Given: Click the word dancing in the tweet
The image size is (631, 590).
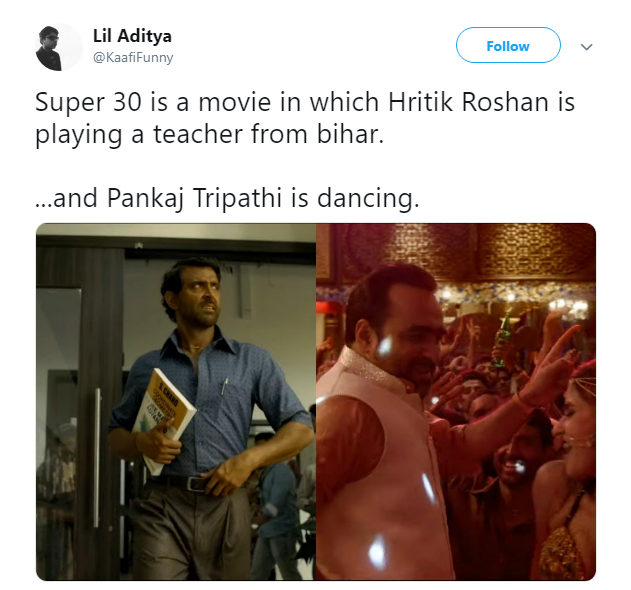Looking at the screenshot, I should click(368, 198).
